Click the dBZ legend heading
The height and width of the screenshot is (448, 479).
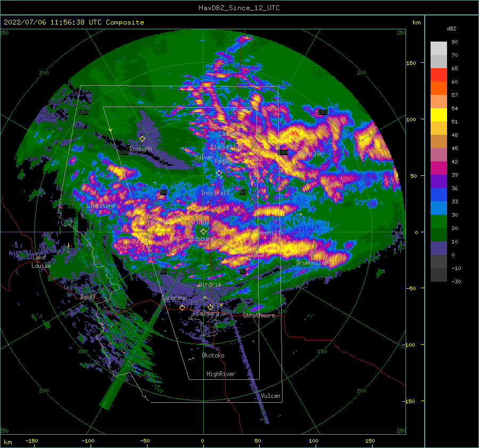click(451, 29)
